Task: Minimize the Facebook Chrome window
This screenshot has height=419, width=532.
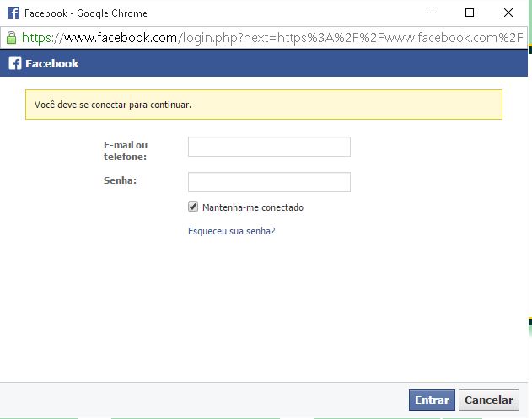Action: (x=432, y=13)
